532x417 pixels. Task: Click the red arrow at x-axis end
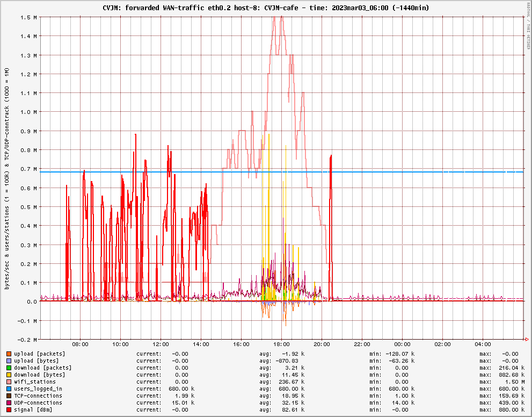527,339
